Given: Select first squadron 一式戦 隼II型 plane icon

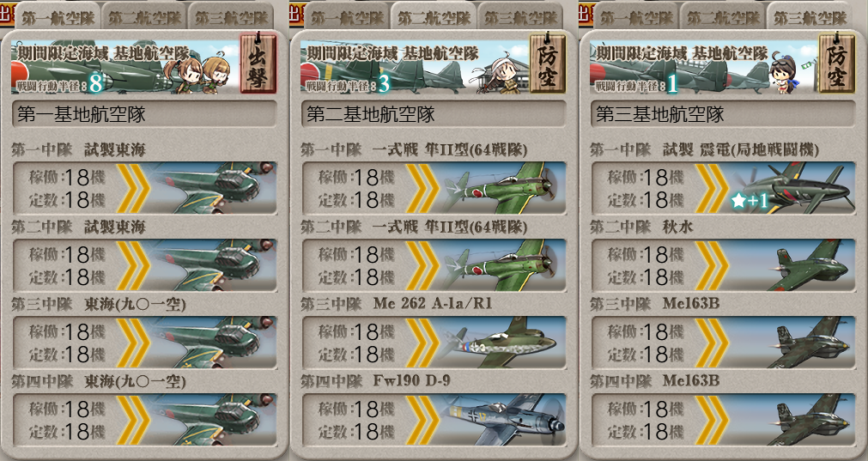Looking at the screenshot, I should pos(502,188).
